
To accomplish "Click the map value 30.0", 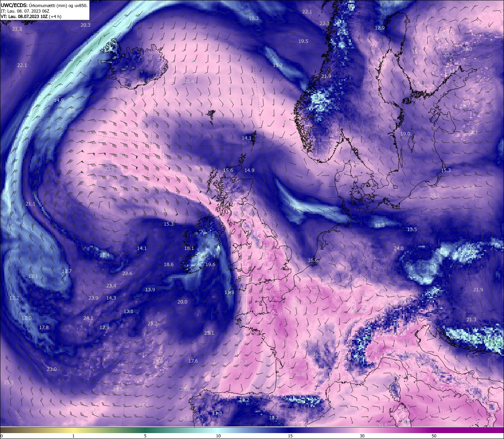I will (467, 49).
